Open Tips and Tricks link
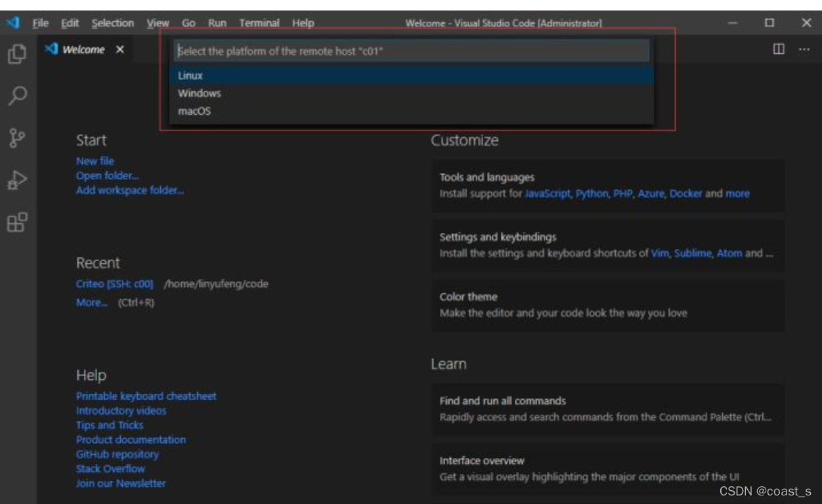Screen dimensions: 822x504 [110, 425]
